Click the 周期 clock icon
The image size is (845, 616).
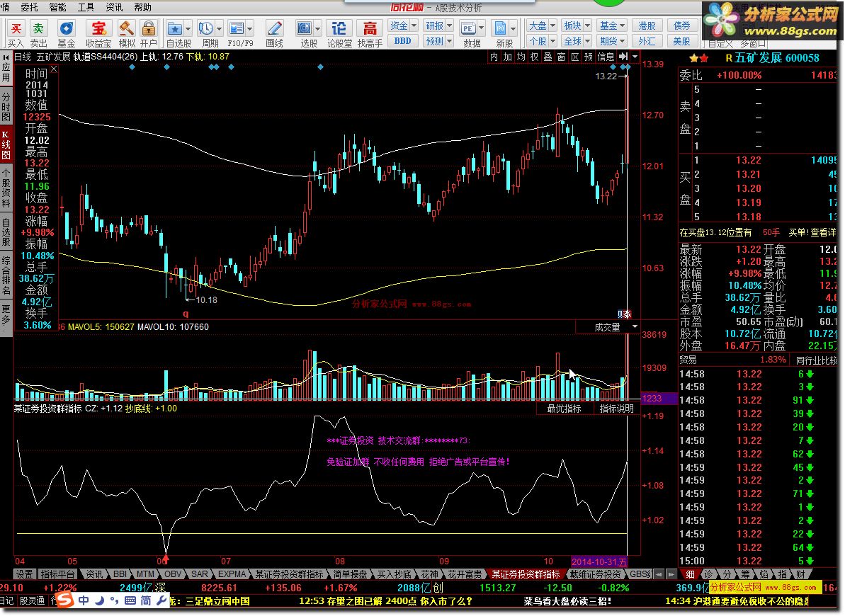pos(206,28)
